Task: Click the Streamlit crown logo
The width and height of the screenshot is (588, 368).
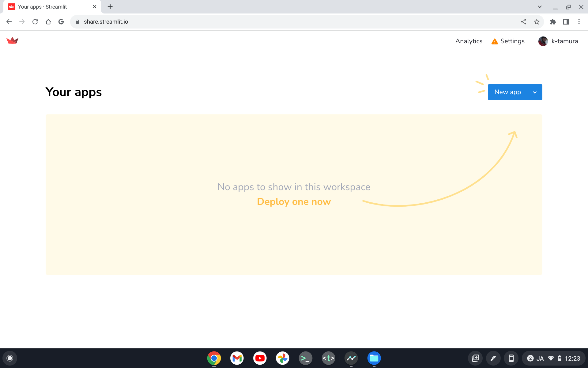Action: click(x=12, y=40)
